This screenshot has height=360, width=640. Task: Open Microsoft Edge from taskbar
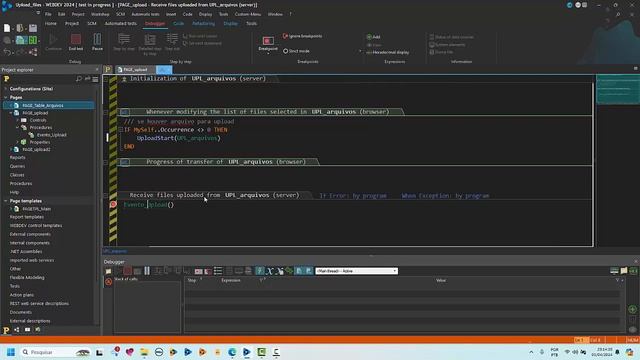(232, 352)
